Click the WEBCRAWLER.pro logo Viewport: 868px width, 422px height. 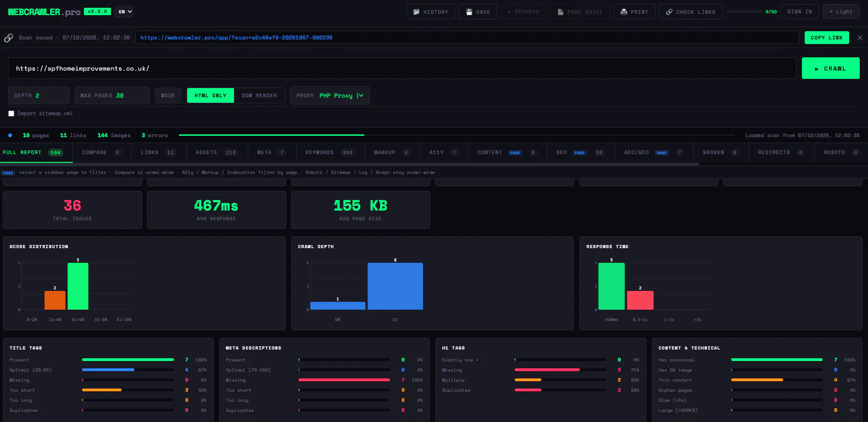click(x=44, y=12)
